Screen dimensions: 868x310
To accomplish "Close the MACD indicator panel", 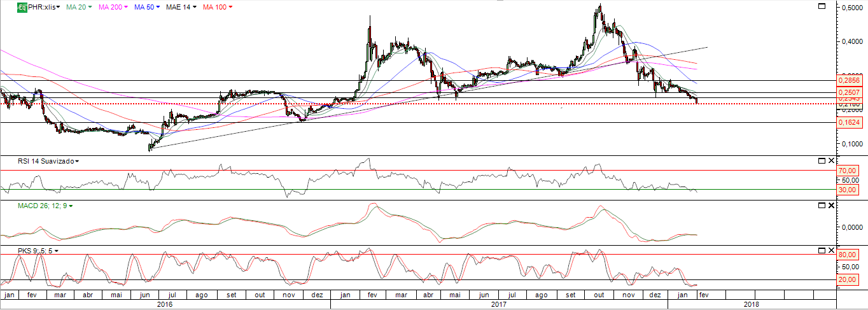I will coord(831,206).
